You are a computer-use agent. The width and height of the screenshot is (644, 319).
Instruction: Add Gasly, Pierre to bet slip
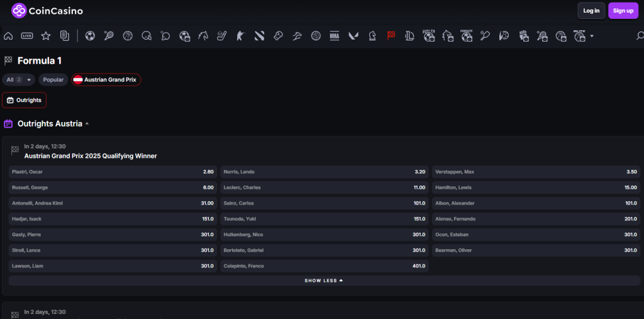click(113, 234)
